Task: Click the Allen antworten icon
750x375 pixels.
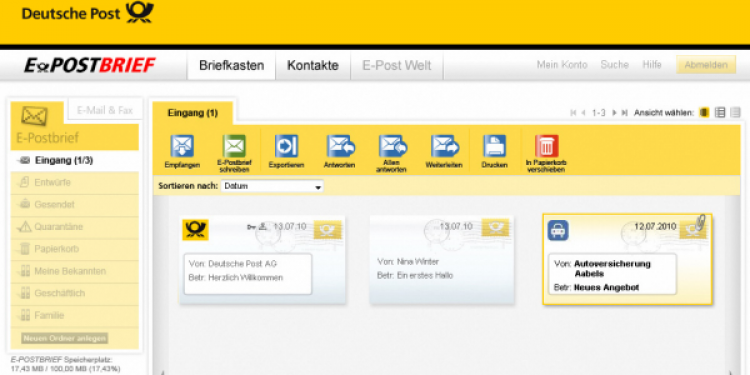Action: click(x=392, y=146)
